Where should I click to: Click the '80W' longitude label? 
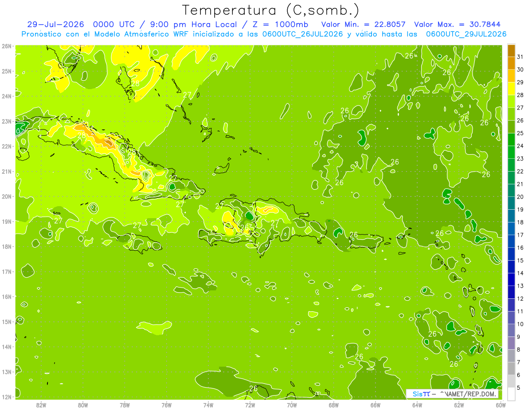(x=83, y=405)
